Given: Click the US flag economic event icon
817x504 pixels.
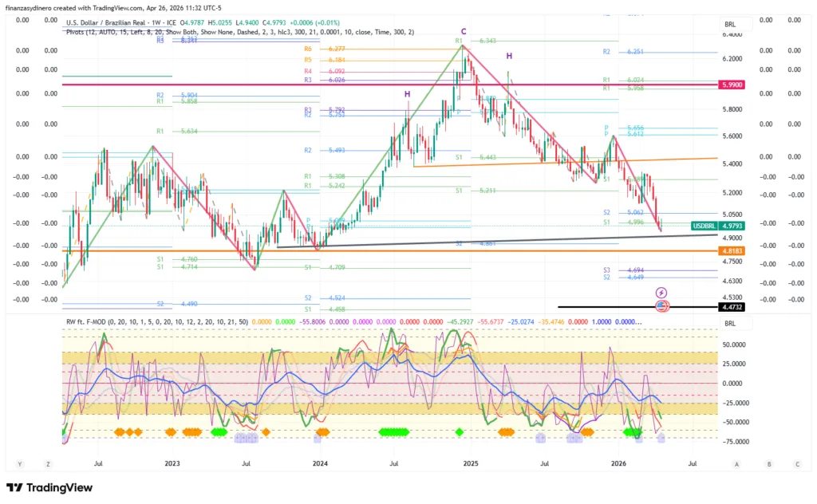Looking at the screenshot, I should point(661,305).
